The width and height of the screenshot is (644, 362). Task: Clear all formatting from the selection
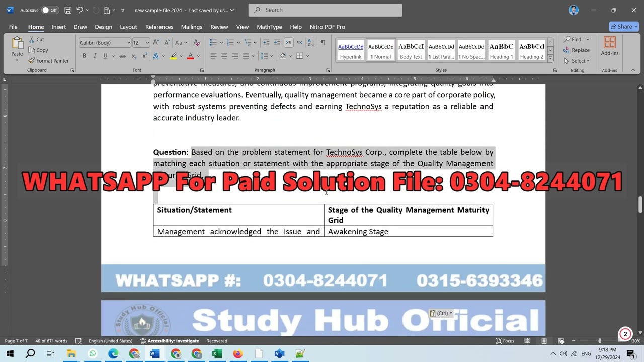click(197, 43)
